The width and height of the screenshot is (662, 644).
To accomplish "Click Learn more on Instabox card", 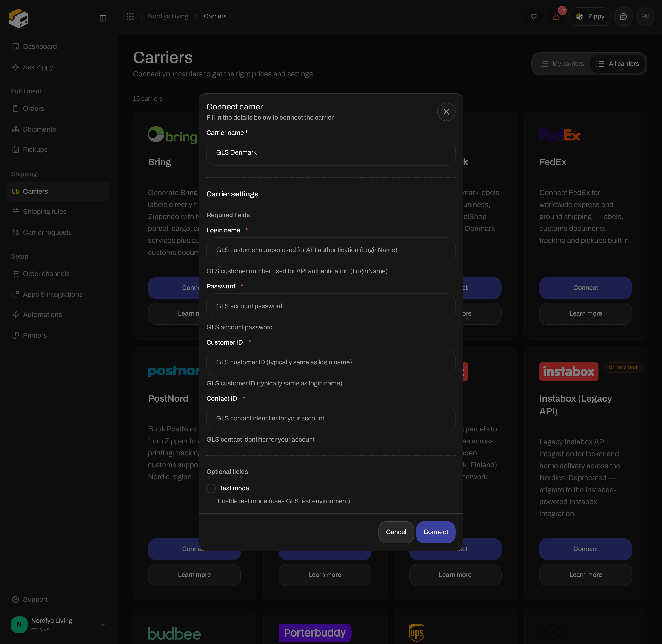I will (585, 575).
